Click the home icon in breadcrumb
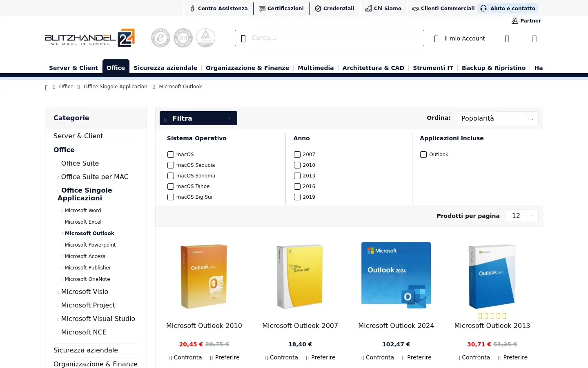This screenshot has height=368, width=588. point(47,87)
